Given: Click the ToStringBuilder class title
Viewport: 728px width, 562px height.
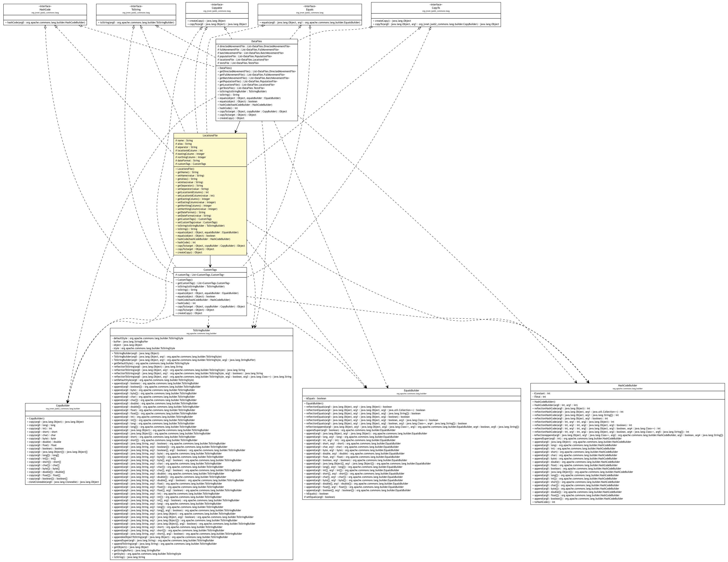Looking at the screenshot, I should 201,330.
